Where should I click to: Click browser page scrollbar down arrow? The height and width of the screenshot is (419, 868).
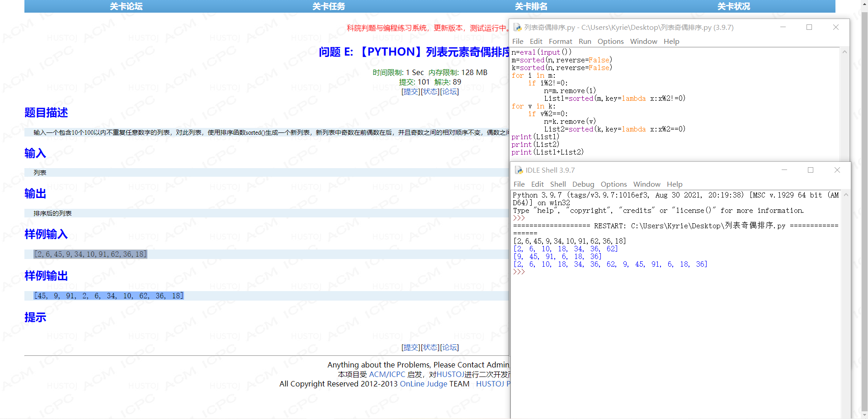click(864, 414)
